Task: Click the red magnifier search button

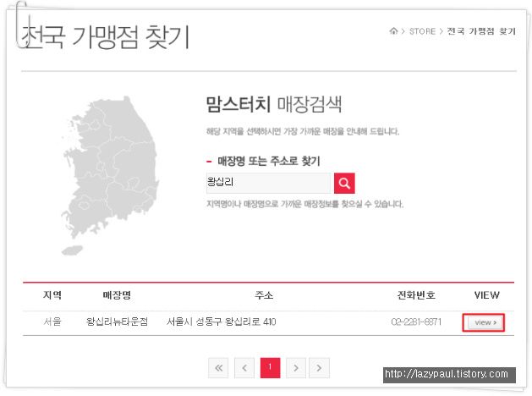Action: 344,184
